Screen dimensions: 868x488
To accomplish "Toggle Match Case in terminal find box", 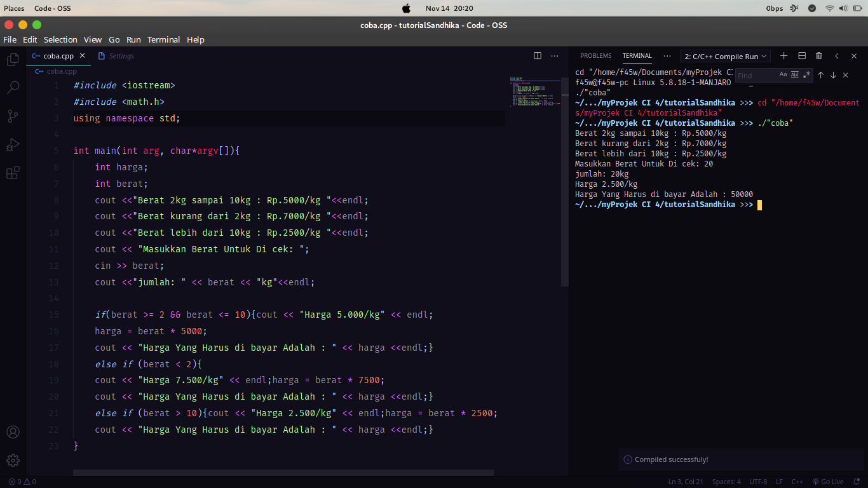I will click(783, 75).
